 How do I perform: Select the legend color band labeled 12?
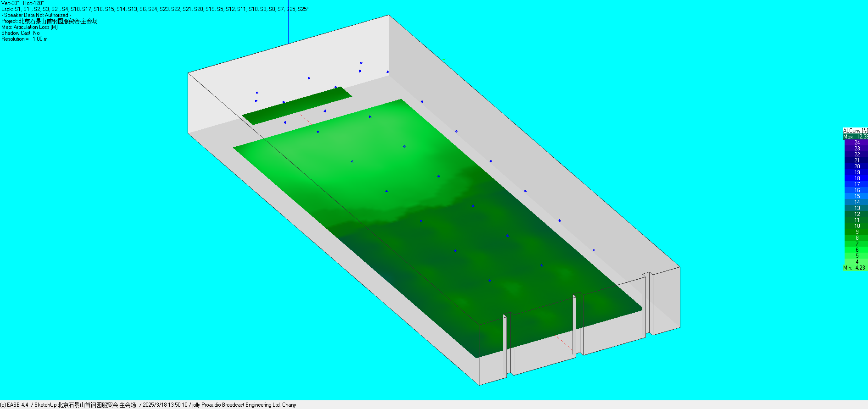click(x=856, y=214)
